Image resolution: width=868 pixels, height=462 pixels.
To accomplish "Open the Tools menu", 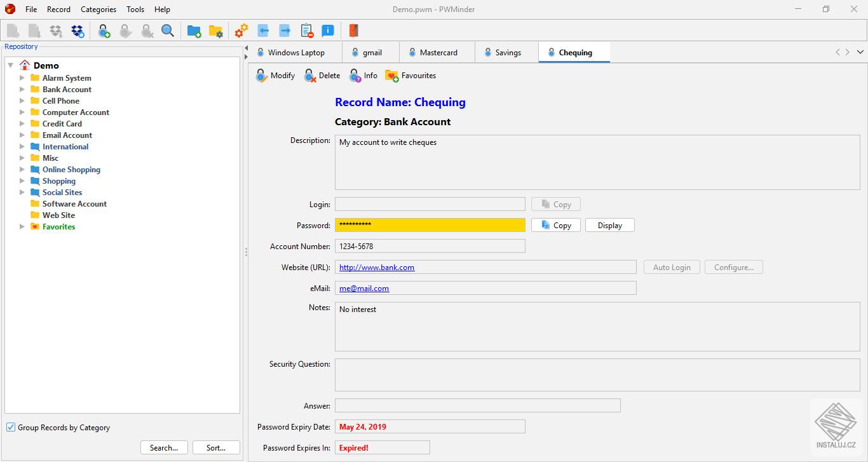I will pyautogui.click(x=135, y=9).
